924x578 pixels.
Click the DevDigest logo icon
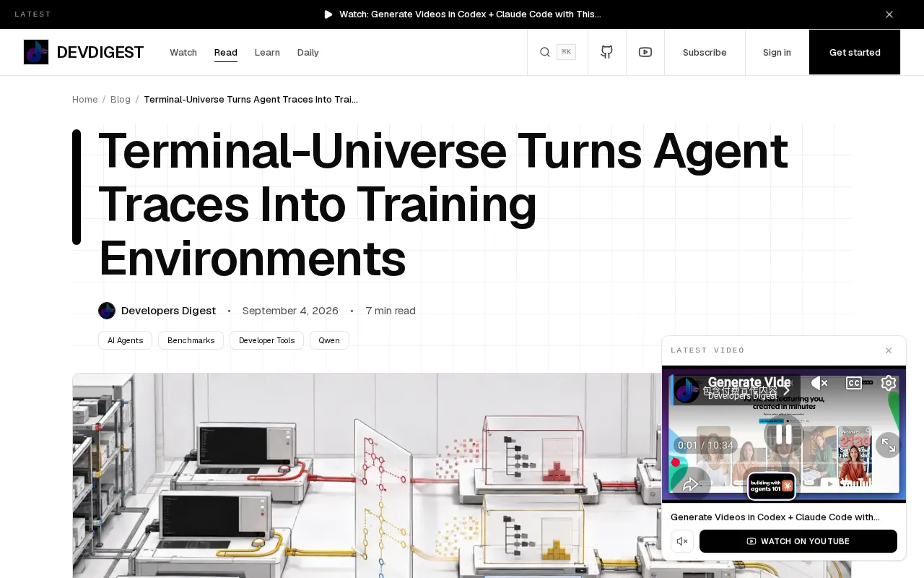coord(36,52)
